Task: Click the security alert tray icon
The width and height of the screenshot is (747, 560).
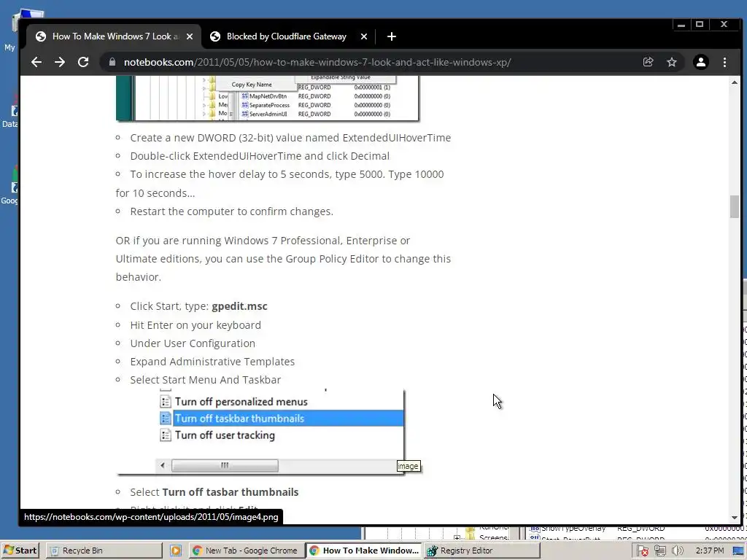Action: coord(642,551)
